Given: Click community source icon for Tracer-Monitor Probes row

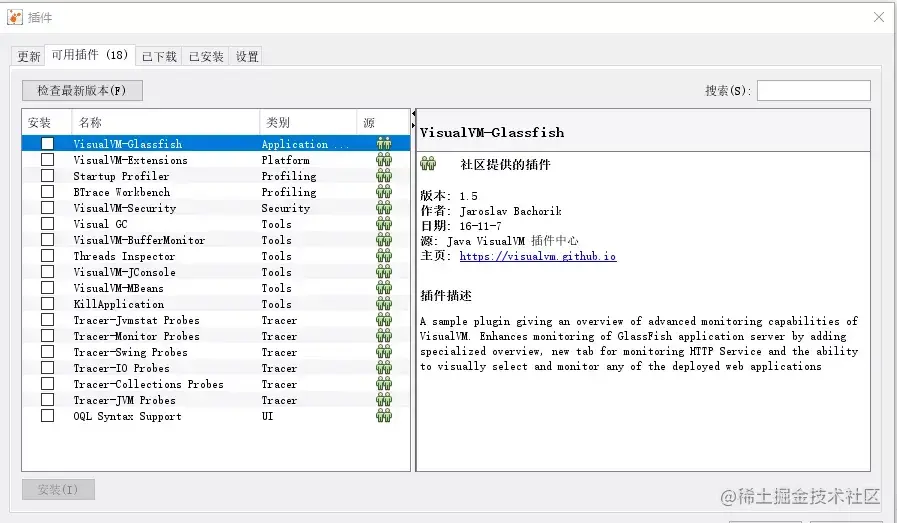Looking at the screenshot, I should [x=384, y=336].
